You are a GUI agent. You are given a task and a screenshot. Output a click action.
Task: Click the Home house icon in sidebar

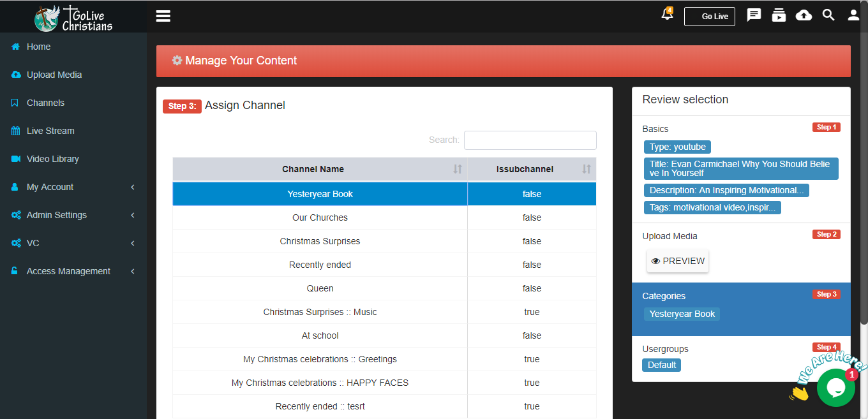[x=15, y=47]
